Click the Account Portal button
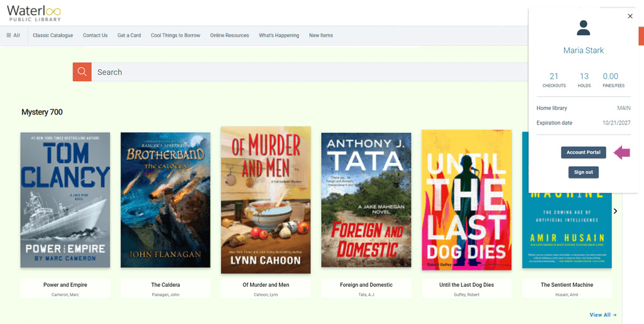The width and height of the screenshot is (644, 324). (x=583, y=152)
